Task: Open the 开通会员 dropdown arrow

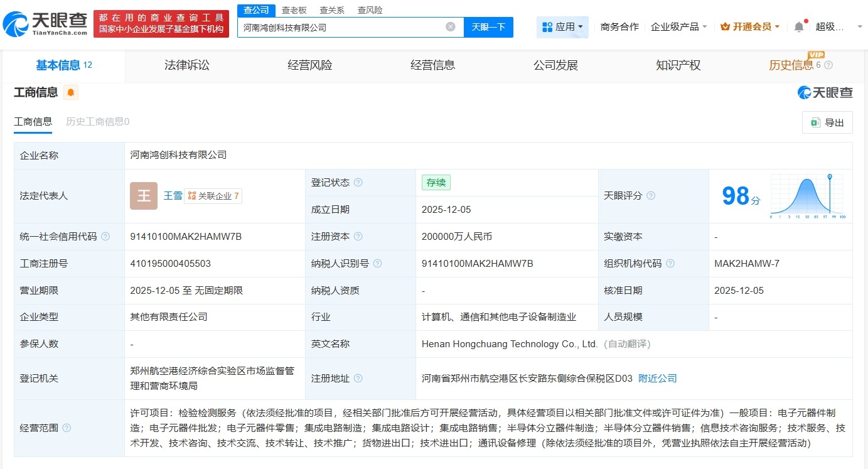Action: point(778,26)
